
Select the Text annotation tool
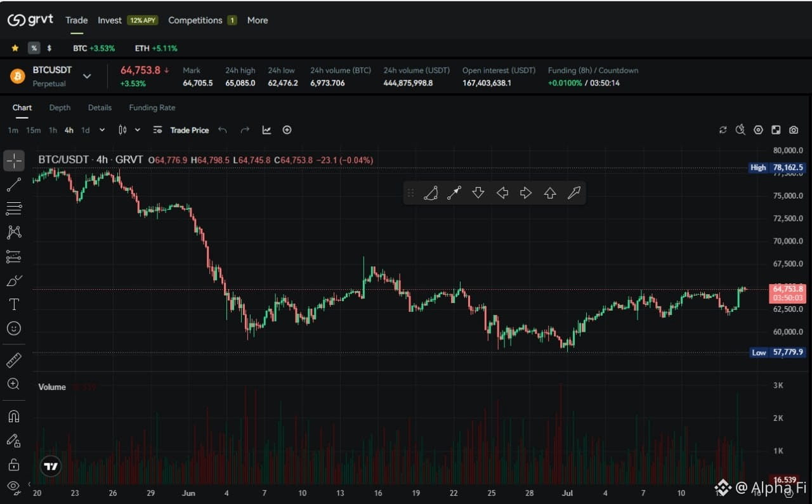[x=14, y=304]
